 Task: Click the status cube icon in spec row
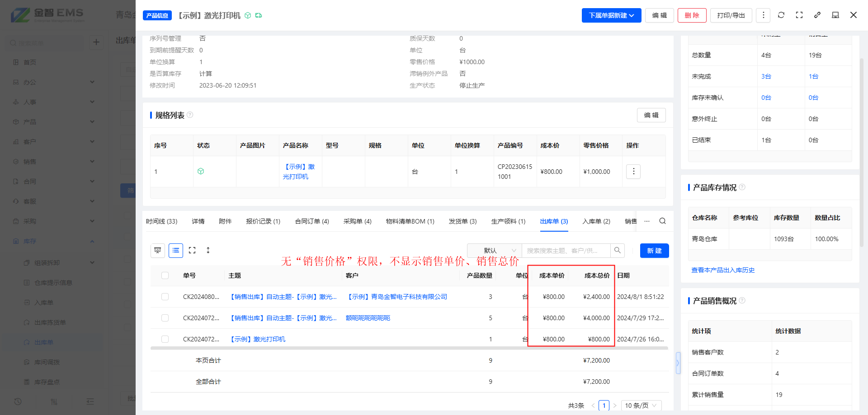[201, 171]
